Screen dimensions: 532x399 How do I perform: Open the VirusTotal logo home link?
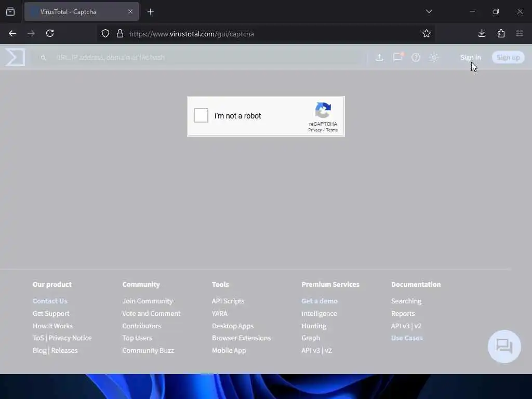pyautogui.click(x=15, y=57)
